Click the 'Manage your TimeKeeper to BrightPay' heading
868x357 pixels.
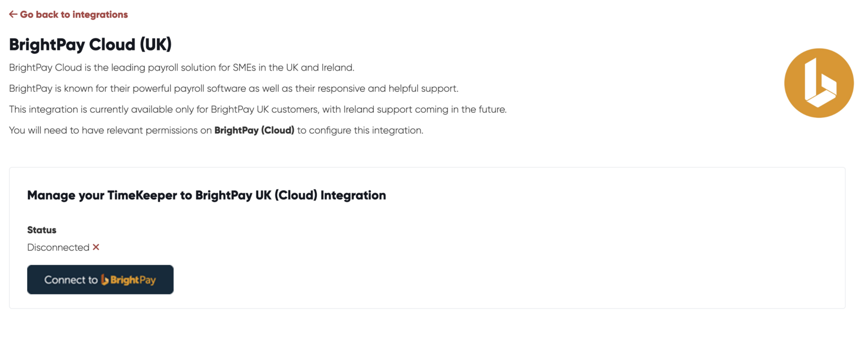tap(207, 195)
